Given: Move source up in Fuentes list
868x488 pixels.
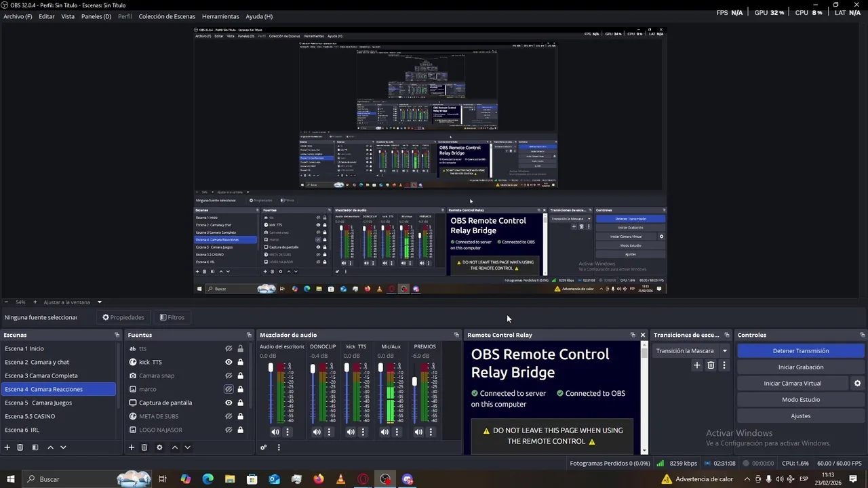Looking at the screenshot, I should tap(174, 447).
